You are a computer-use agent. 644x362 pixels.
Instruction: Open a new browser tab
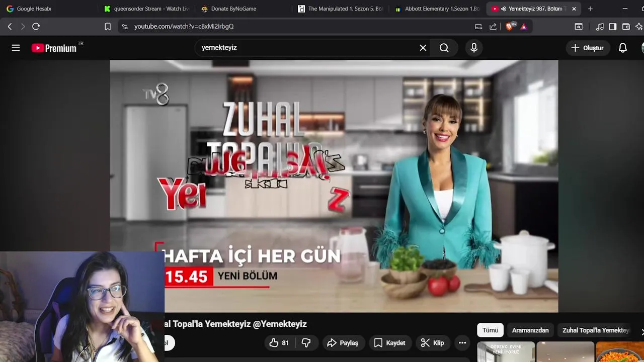[x=590, y=9]
